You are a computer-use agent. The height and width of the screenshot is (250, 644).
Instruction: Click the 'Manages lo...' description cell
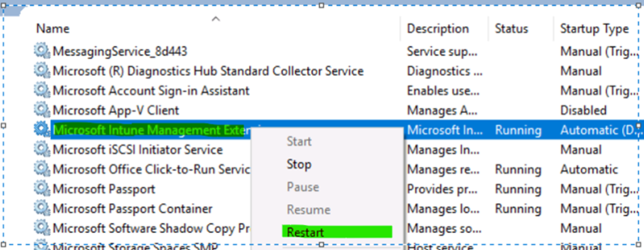[443, 209]
